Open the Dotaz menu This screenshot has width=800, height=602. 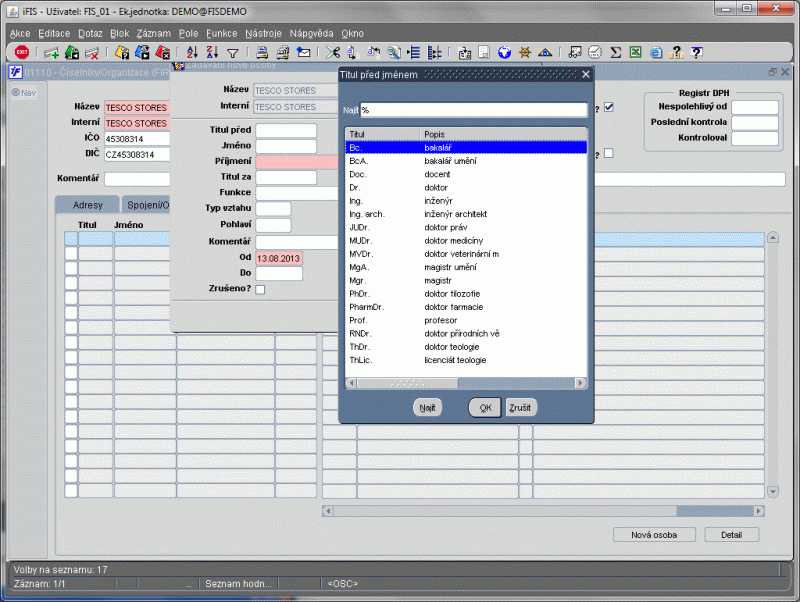point(90,34)
